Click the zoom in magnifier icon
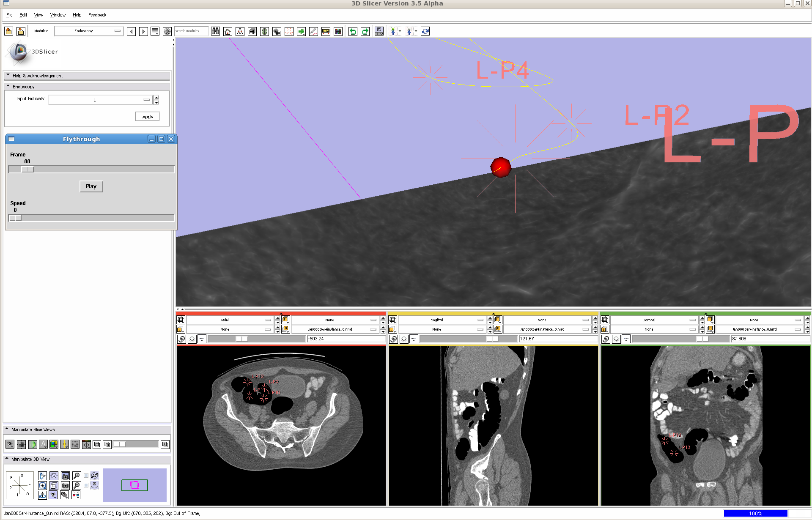The width and height of the screenshot is (812, 520). click(x=77, y=476)
